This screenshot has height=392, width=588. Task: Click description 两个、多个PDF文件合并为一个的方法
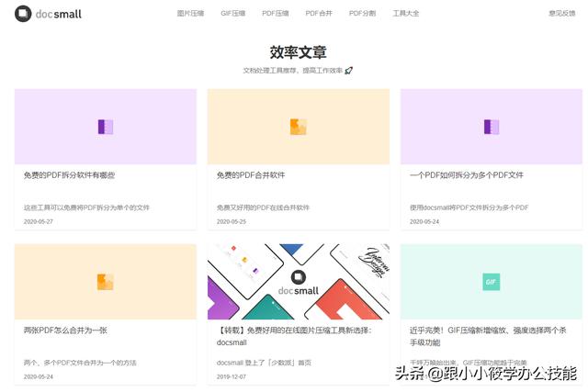pos(80,363)
